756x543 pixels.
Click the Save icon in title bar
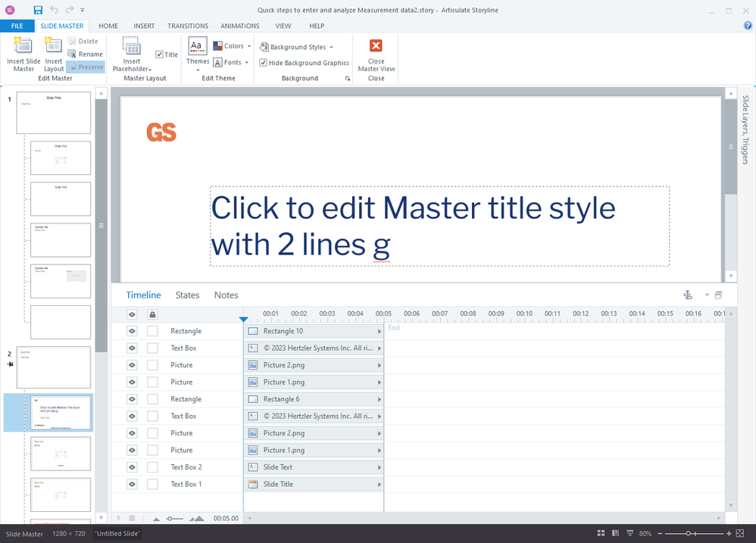coord(38,10)
